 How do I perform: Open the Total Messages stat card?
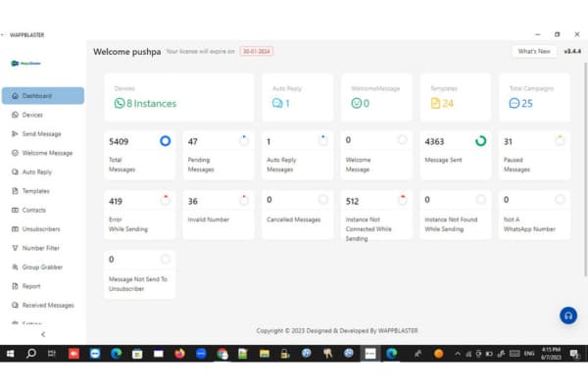click(139, 155)
